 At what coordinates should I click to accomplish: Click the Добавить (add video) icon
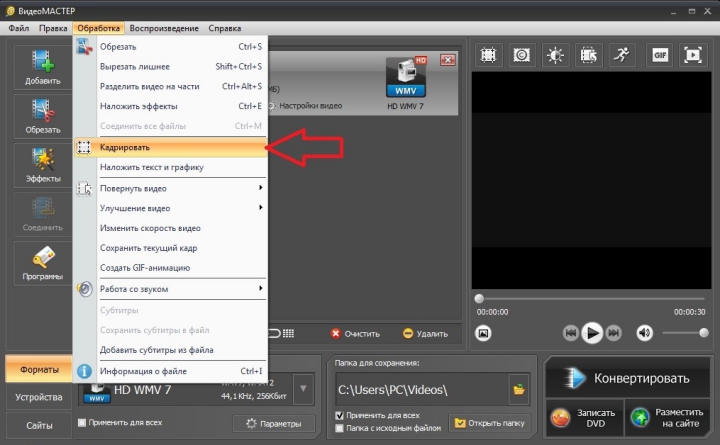tap(42, 66)
